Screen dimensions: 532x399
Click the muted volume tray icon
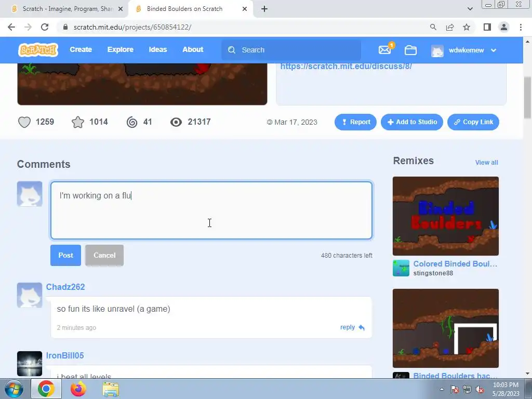(x=480, y=390)
